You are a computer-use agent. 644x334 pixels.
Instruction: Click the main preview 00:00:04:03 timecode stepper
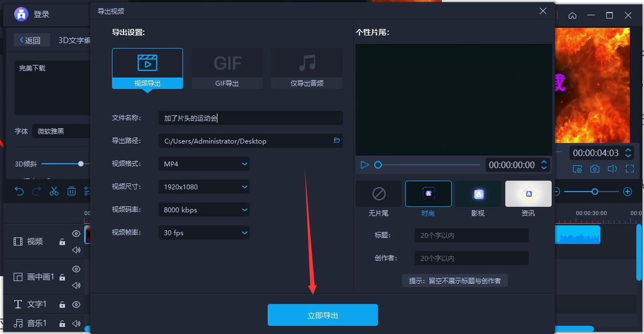[628, 153]
